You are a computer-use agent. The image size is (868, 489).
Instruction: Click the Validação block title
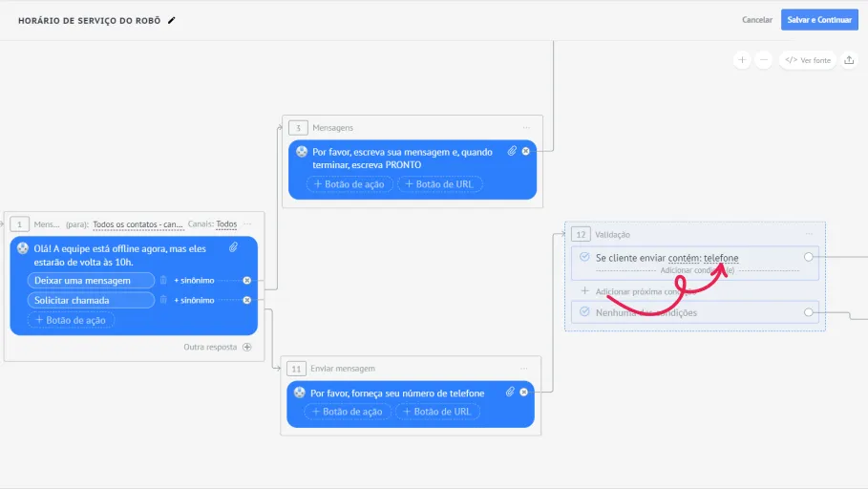(x=612, y=235)
